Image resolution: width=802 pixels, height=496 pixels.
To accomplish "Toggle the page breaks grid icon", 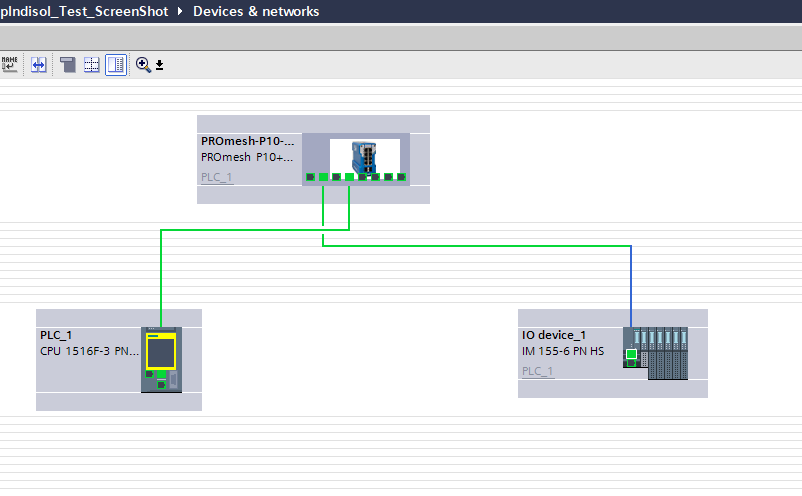I will tap(92, 65).
